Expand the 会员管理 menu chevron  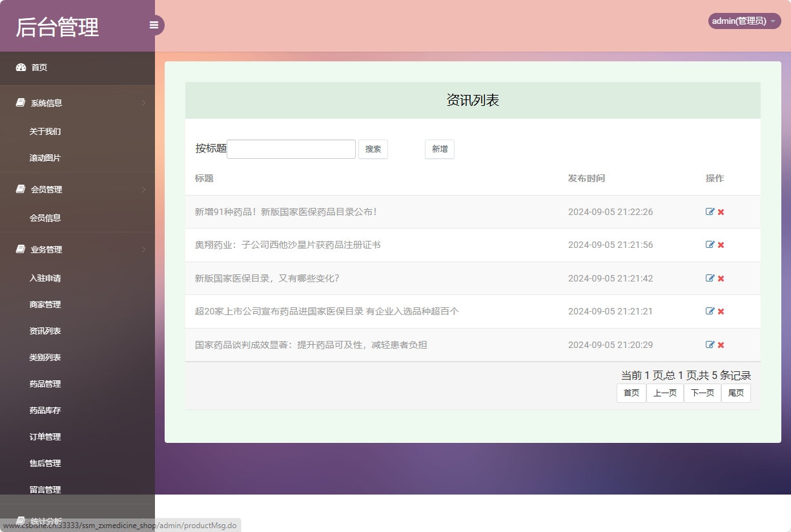tap(143, 189)
